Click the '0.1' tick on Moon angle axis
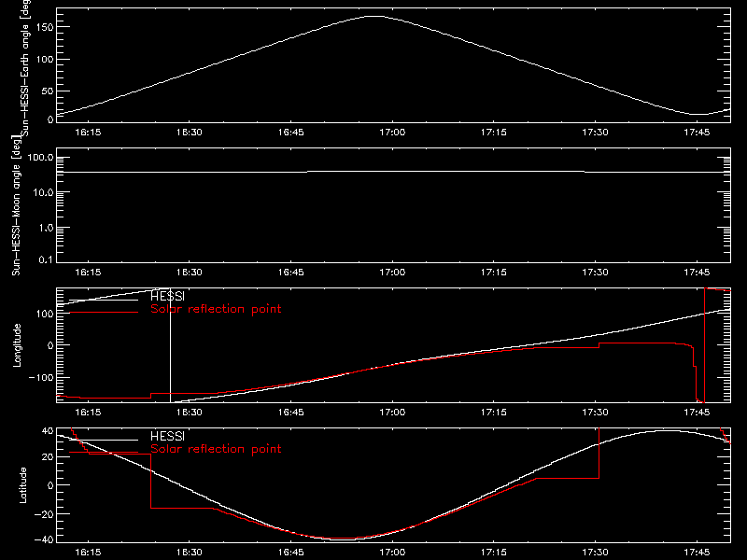The width and height of the screenshot is (747, 560). 46,259
